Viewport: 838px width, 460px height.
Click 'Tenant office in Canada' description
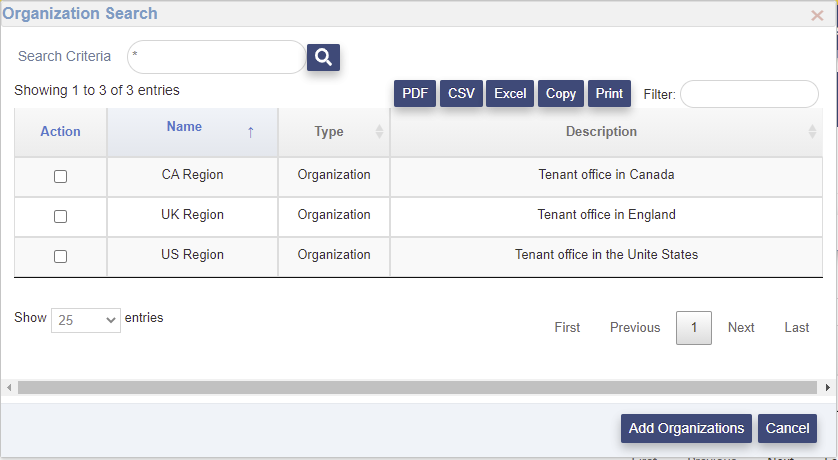coord(606,175)
